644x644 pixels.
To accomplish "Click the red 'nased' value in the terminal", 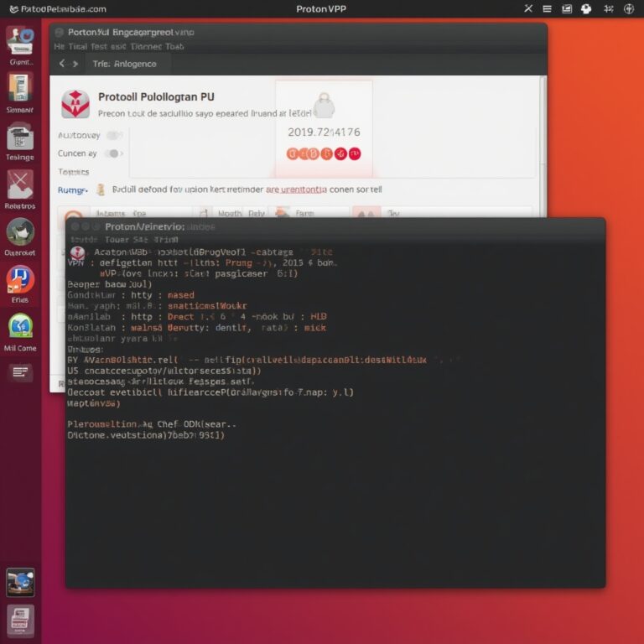I will coord(181,295).
